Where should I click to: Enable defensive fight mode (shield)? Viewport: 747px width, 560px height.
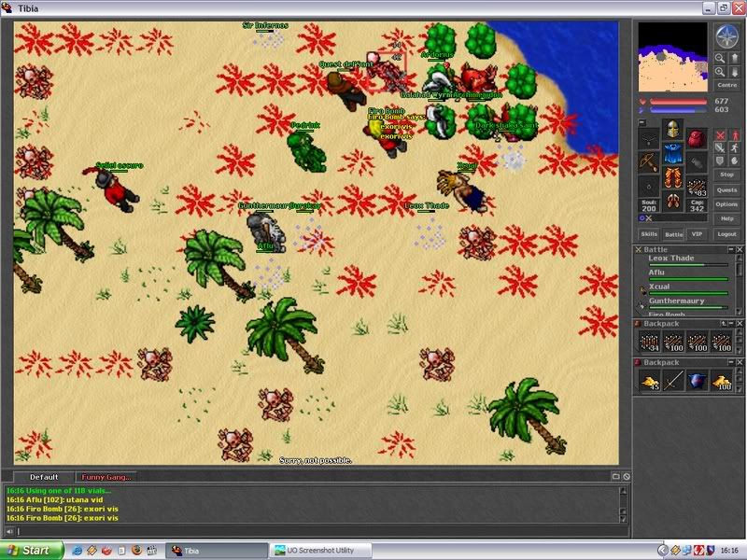[x=720, y=161]
